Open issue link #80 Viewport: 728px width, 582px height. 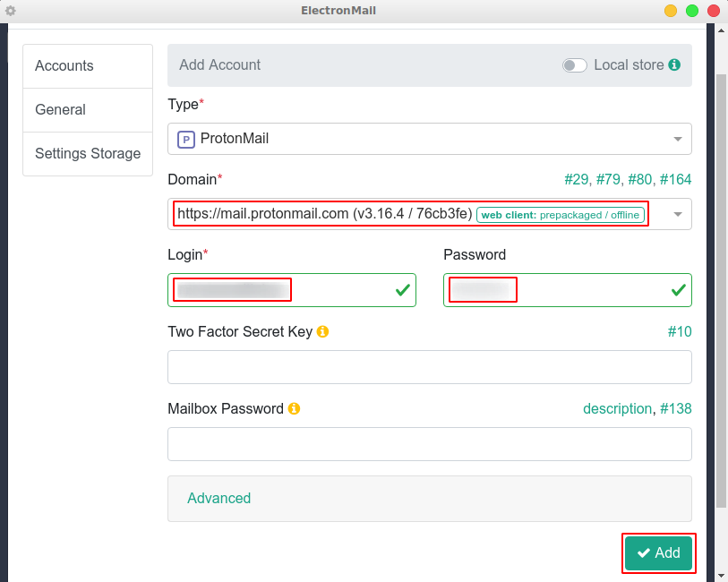(x=639, y=180)
